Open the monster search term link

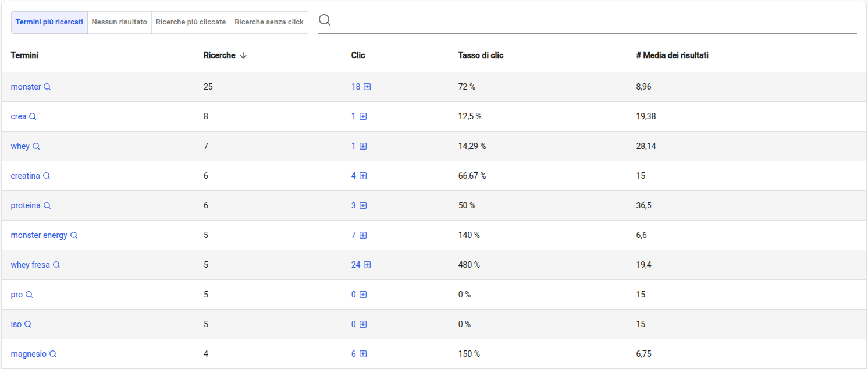[x=26, y=87]
